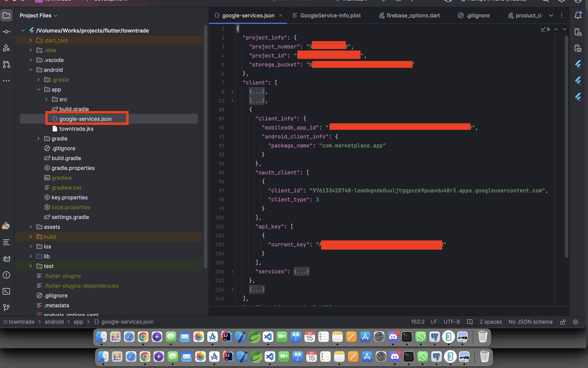Click the android breadcrumb
The width and height of the screenshot is (588, 368).
click(x=54, y=322)
